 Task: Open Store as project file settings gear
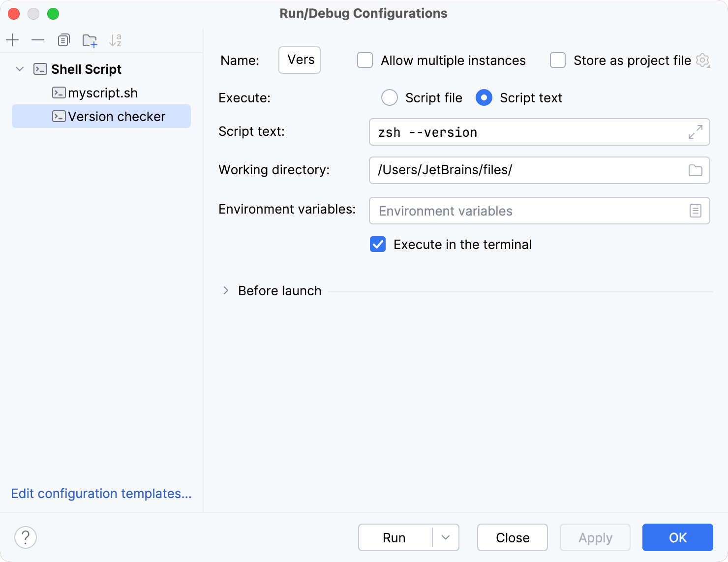coord(703,60)
